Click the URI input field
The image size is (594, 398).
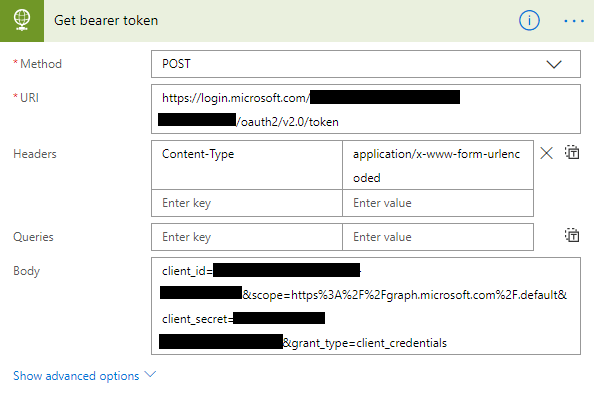pyautogui.click(x=366, y=109)
